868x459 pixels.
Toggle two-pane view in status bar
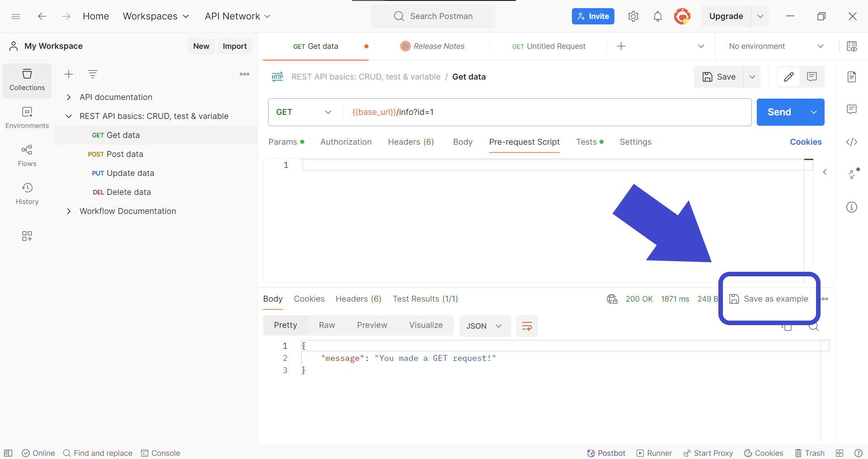840,453
